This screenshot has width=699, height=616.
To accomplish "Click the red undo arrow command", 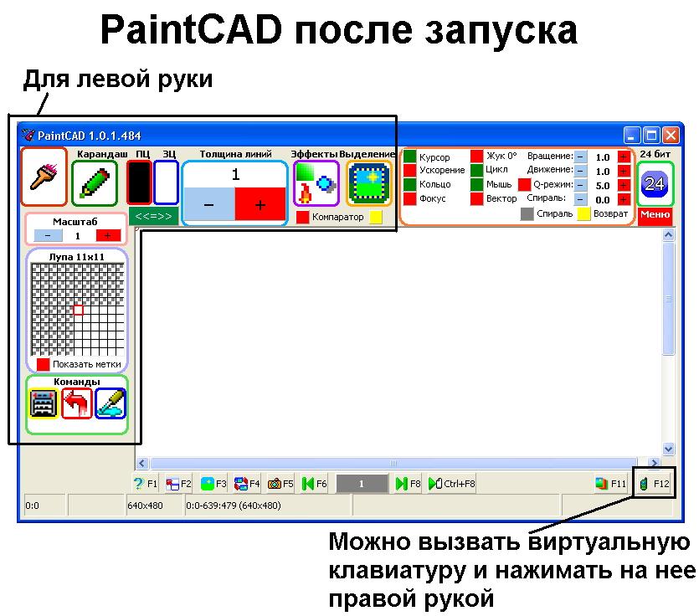I will pyautogui.click(x=77, y=403).
